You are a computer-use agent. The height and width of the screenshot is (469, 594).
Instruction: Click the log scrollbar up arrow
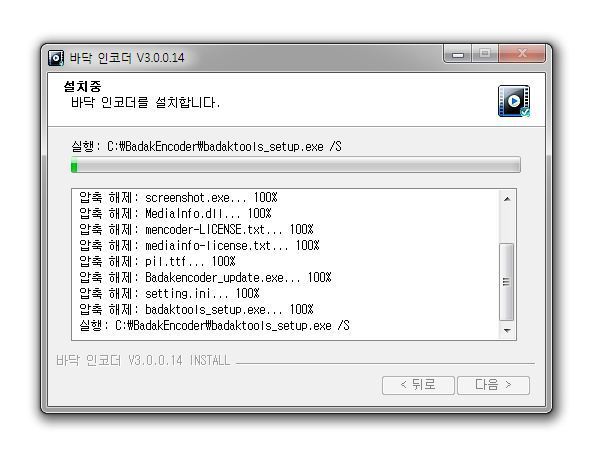507,199
